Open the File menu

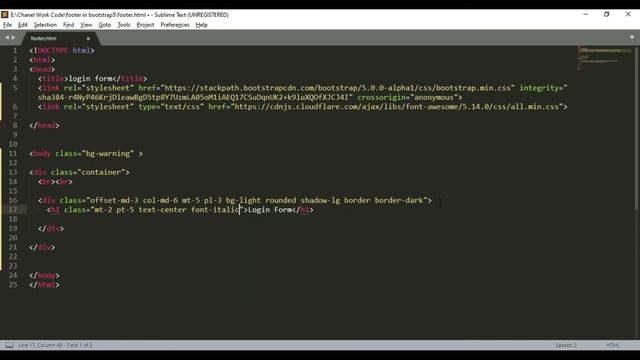click(7, 25)
